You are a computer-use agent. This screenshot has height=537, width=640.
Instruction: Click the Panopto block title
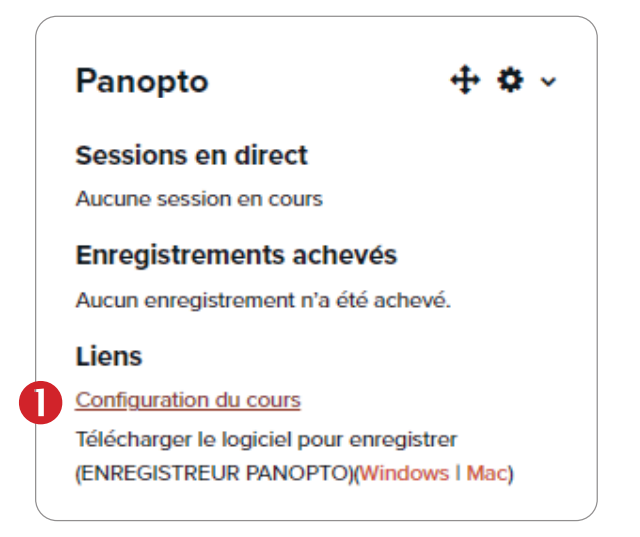point(142,81)
